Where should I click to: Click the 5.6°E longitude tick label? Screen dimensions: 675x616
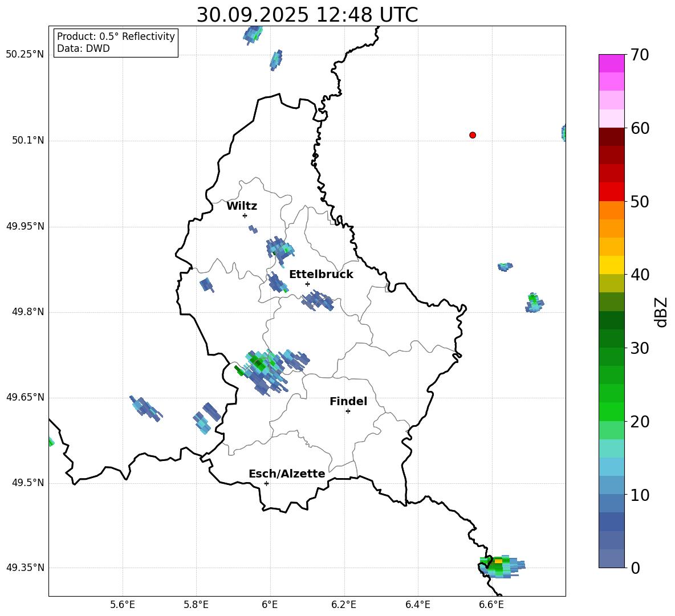click(x=122, y=605)
